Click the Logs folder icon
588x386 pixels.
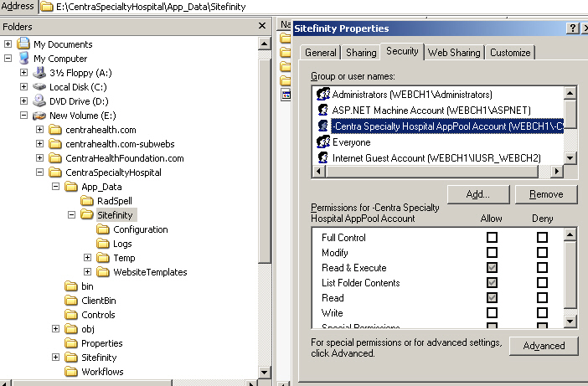click(x=103, y=244)
